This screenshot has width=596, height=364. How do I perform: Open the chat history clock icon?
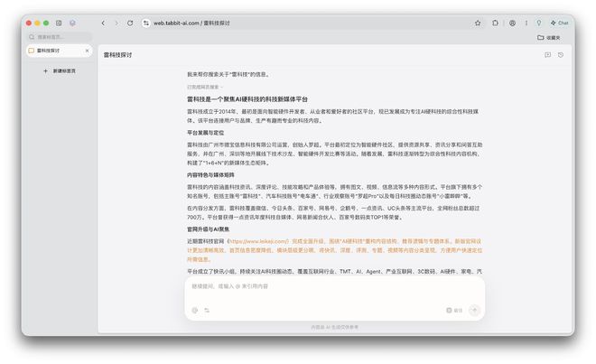click(x=561, y=55)
